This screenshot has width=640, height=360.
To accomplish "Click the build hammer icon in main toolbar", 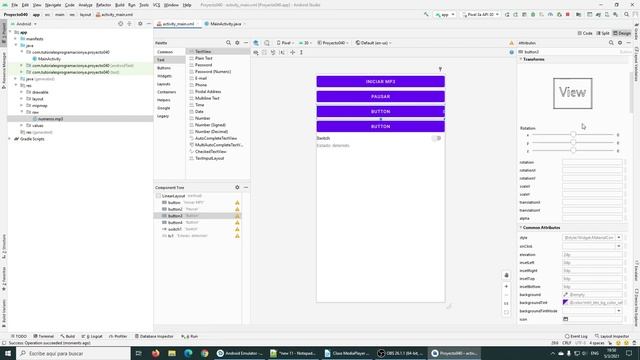I will [x=426, y=14].
